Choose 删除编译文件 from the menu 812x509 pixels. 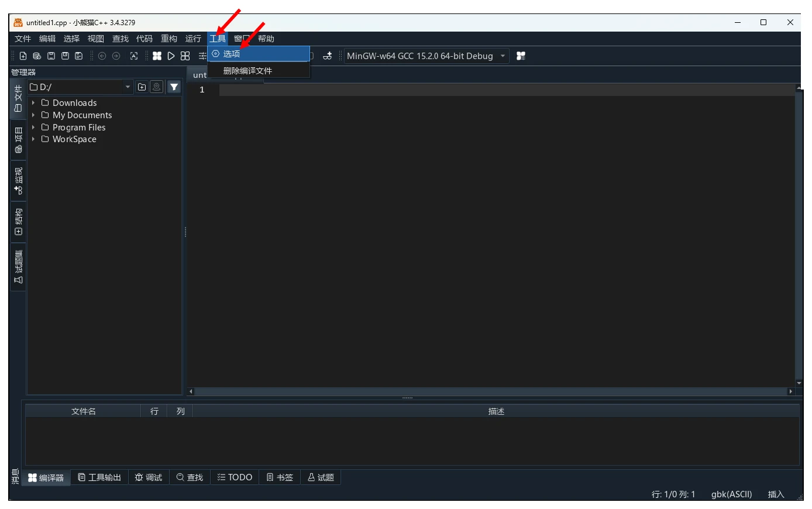click(259, 71)
